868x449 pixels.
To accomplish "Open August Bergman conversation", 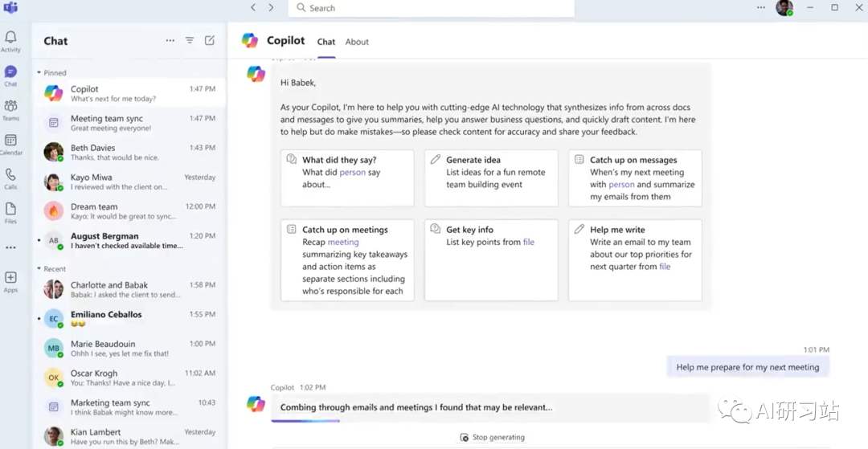I will [x=129, y=240].
